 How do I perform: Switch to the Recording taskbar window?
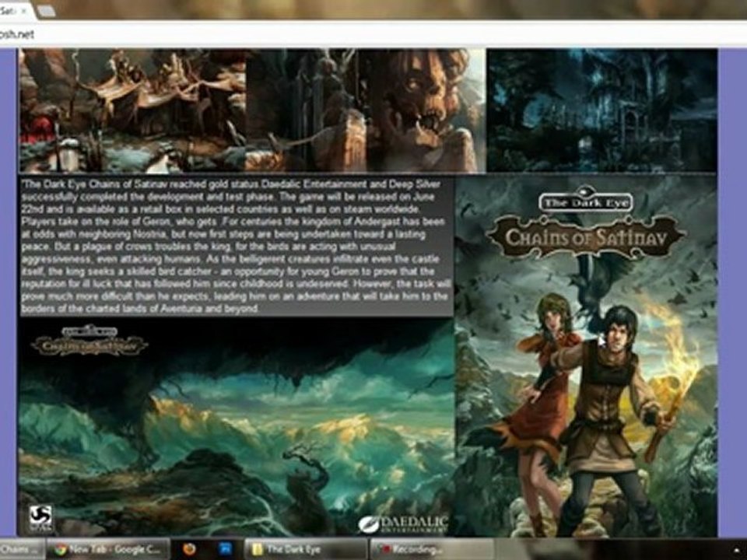430,549
